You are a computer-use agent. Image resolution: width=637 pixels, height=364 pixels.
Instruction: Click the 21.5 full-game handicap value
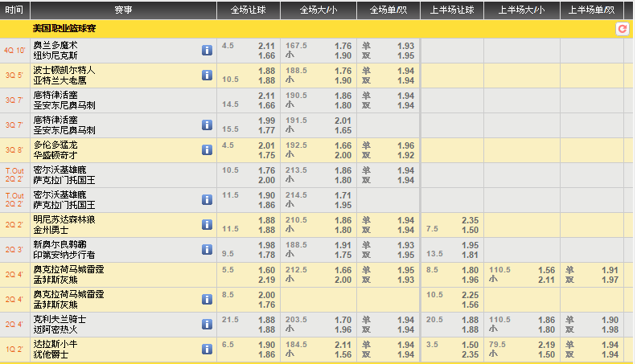coord(230,319)
